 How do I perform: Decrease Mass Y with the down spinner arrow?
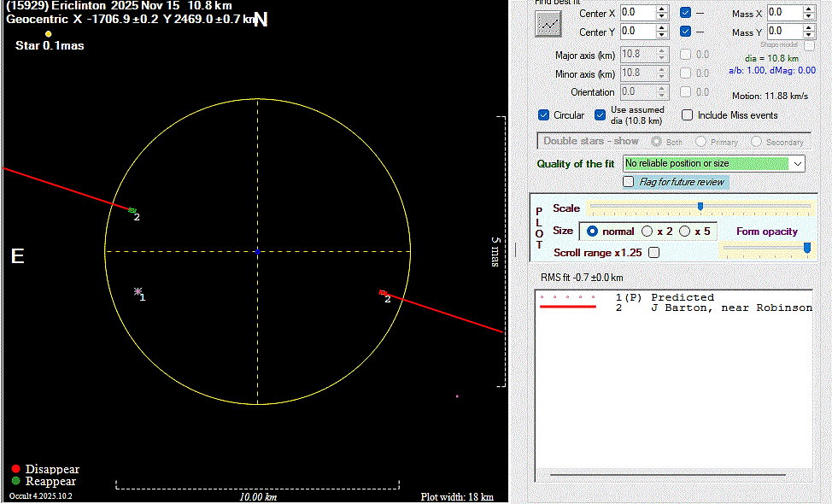pos(809,36)
